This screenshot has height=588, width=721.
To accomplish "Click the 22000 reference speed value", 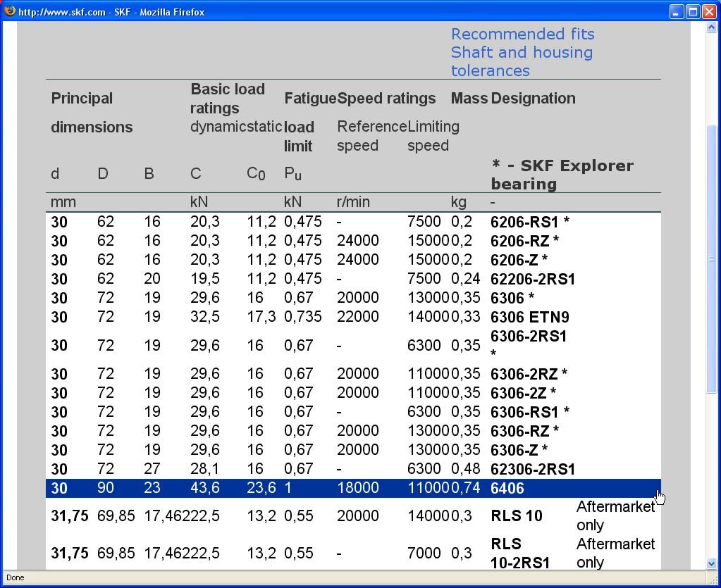I will tap(358, 317).
